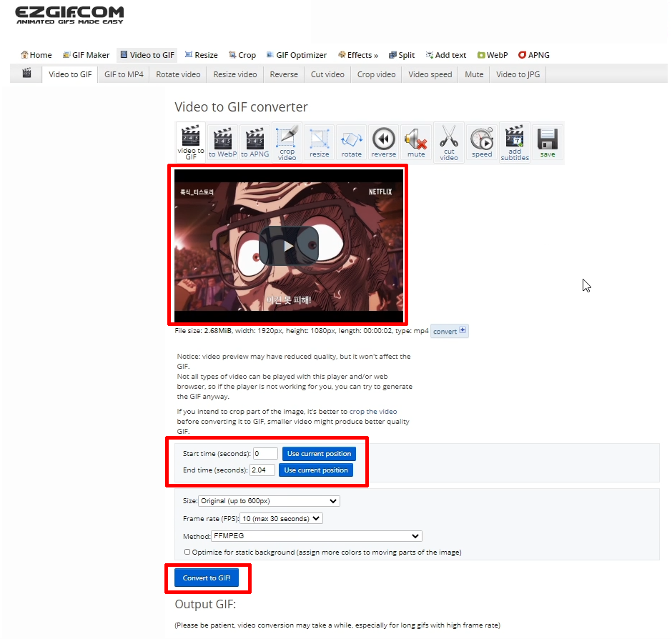Click the convert button beside file info
Image resolution: width=672 pixels, height=639 pixels.
[449, 331]
